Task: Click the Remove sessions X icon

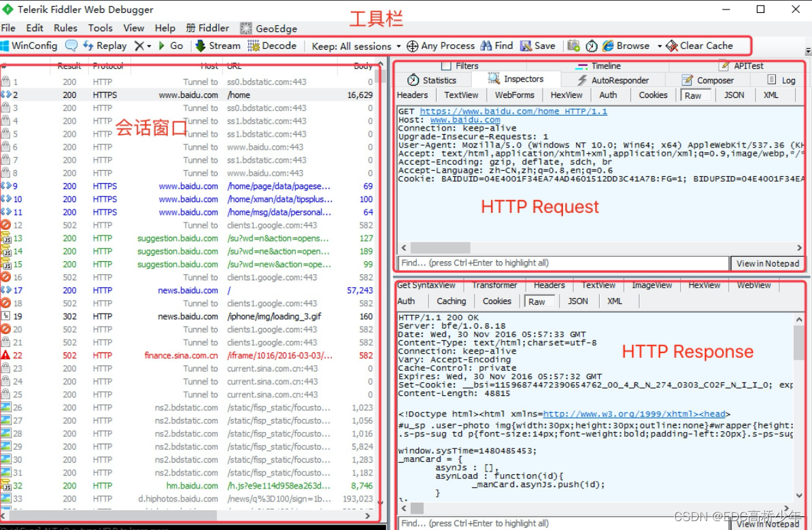Action: [x=139, y=46]
